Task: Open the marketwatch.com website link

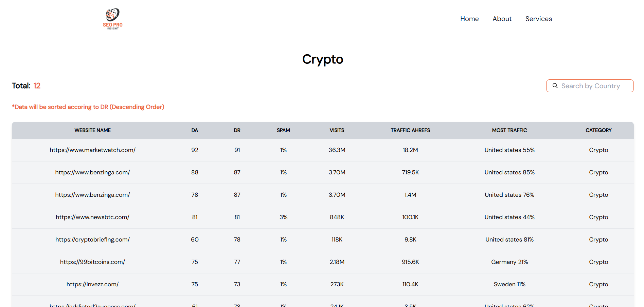Action: [92, 150]
